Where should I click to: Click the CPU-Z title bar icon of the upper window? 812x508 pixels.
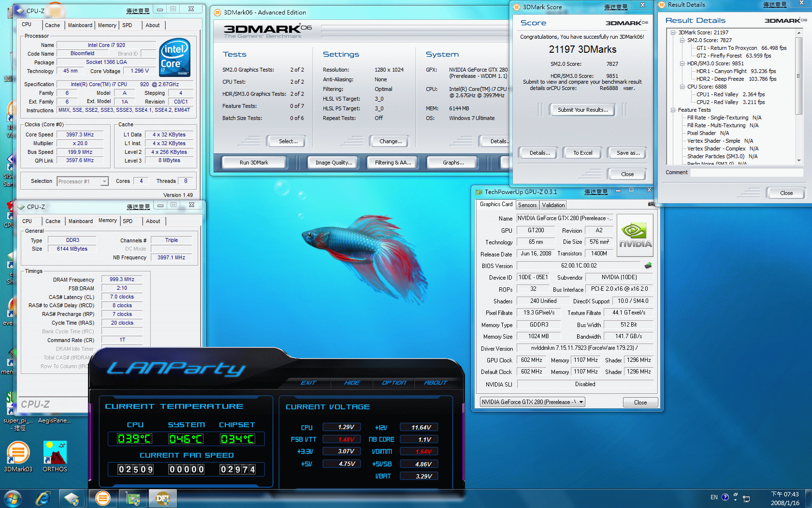click(20, 11)
